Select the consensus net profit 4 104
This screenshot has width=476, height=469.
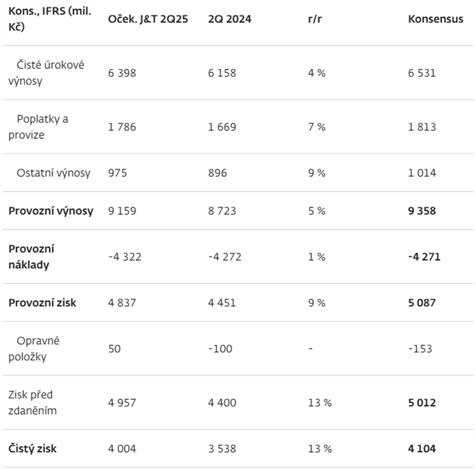coord(422,448)
